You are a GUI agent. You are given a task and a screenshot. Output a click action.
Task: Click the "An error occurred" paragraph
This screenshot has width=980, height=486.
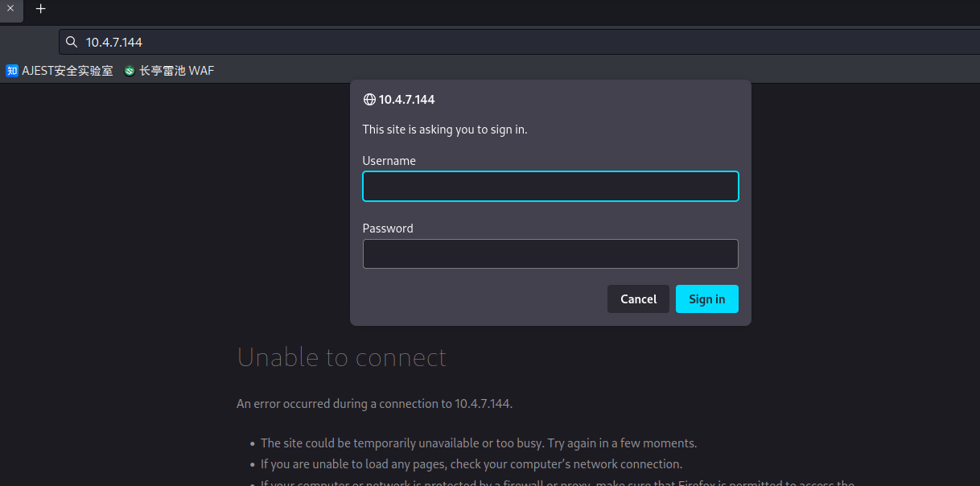tap(374, 404)
